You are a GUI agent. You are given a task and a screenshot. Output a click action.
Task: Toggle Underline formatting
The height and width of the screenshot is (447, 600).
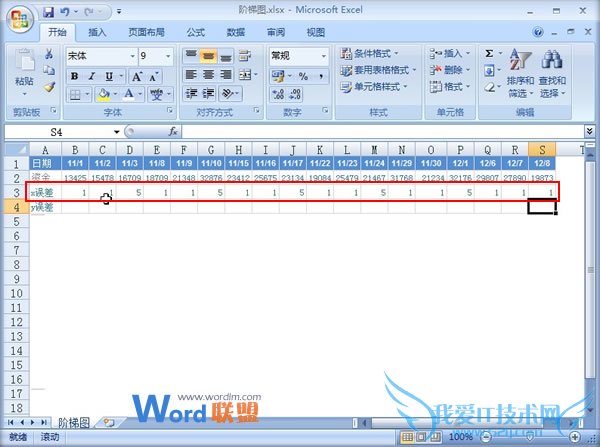[x=109, y=77]
